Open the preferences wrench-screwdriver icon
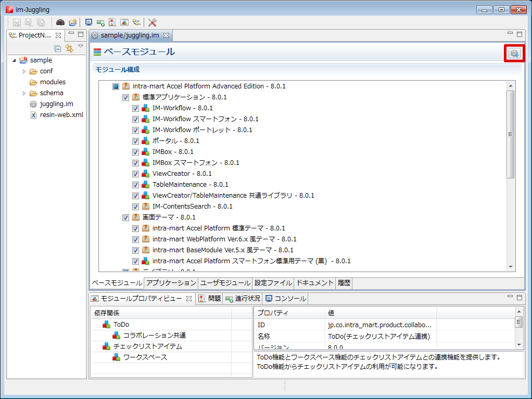This screenshot has width=532, height=399. (153, 22)
